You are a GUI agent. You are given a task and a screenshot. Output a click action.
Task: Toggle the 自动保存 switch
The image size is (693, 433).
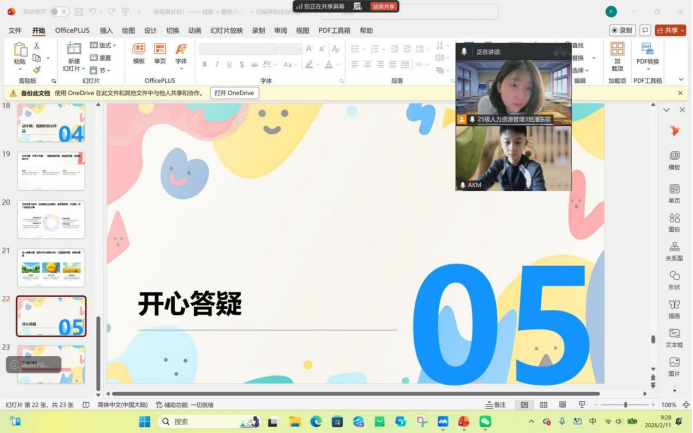59,12
